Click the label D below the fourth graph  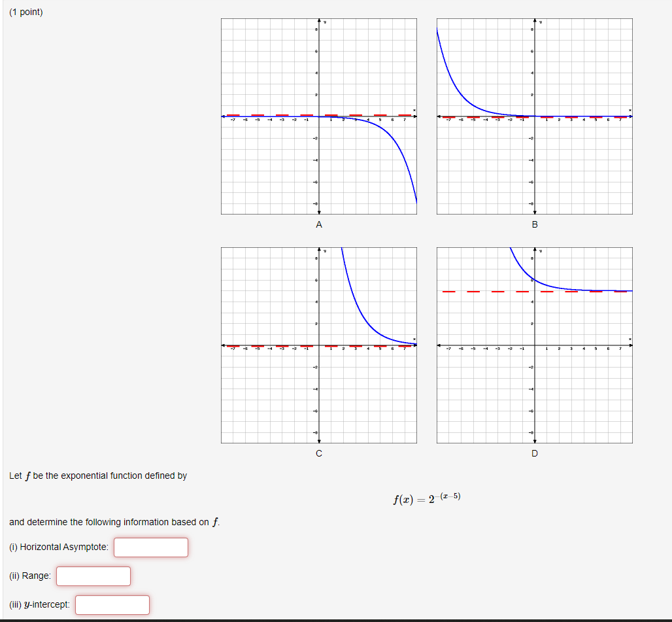tap(535, 453)
